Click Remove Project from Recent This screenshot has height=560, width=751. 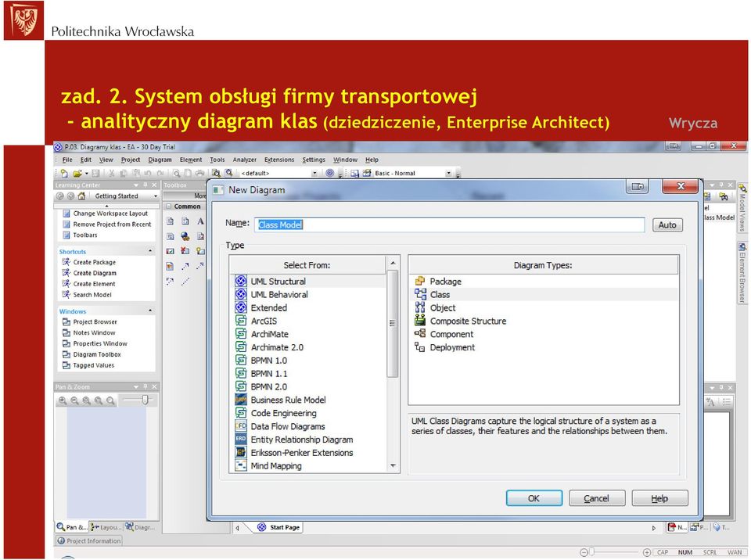(112, 224)
